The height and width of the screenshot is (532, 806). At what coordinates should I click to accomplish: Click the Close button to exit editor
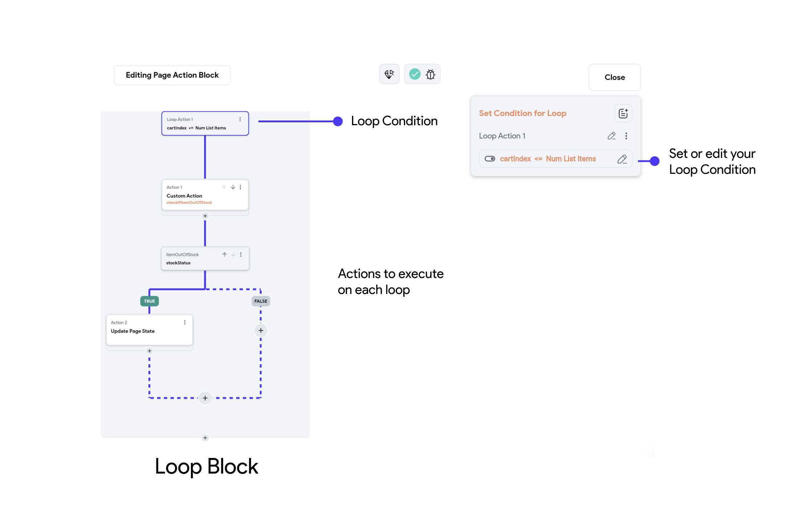(615, 77)
